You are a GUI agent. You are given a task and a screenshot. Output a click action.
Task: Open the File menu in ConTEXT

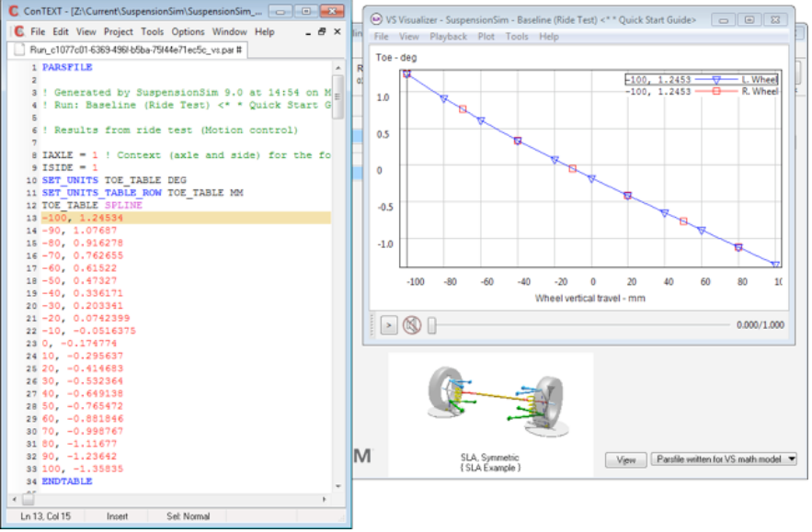[38, 31]
